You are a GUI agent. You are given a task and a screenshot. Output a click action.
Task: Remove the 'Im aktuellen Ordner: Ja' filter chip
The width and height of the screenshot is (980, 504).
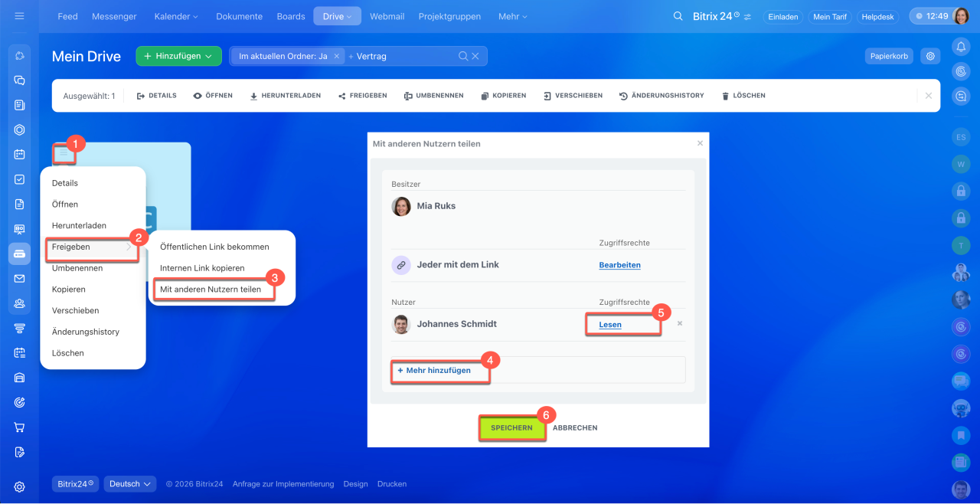click(x=336, y=56)
